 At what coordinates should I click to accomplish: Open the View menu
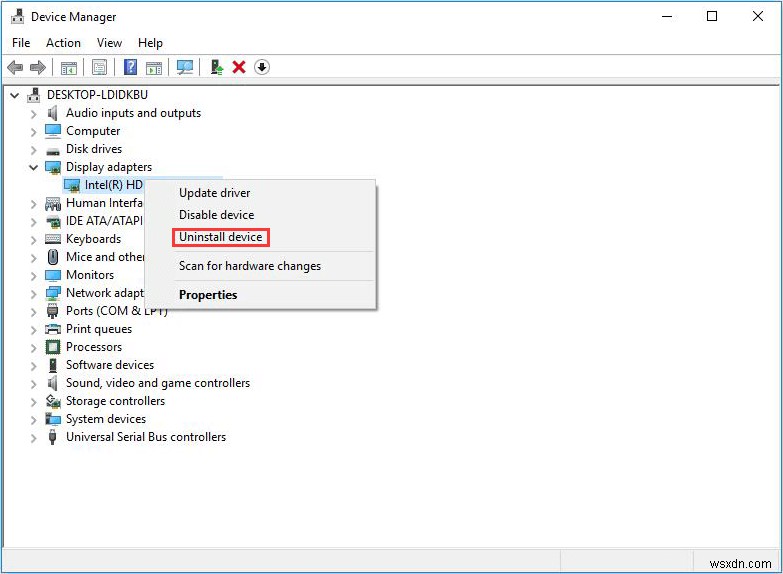[x=109, y=43]
